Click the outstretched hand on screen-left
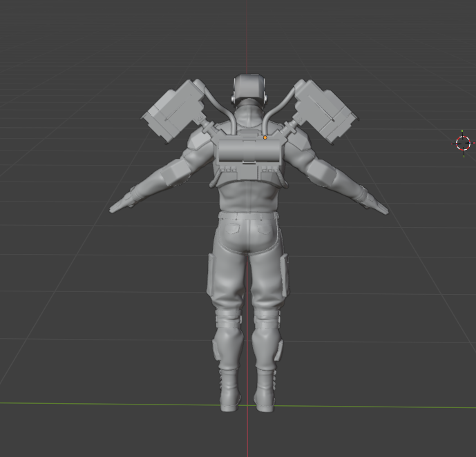 (120, 205)
